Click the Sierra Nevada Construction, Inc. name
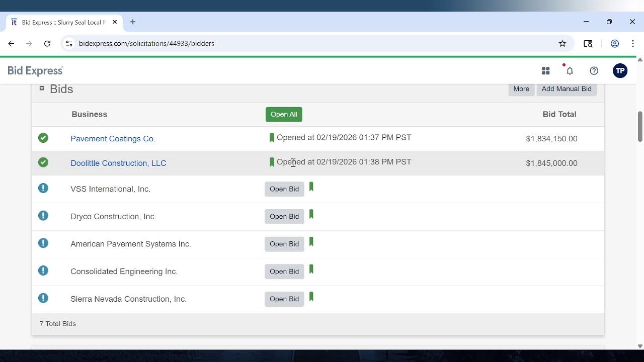 129,299
